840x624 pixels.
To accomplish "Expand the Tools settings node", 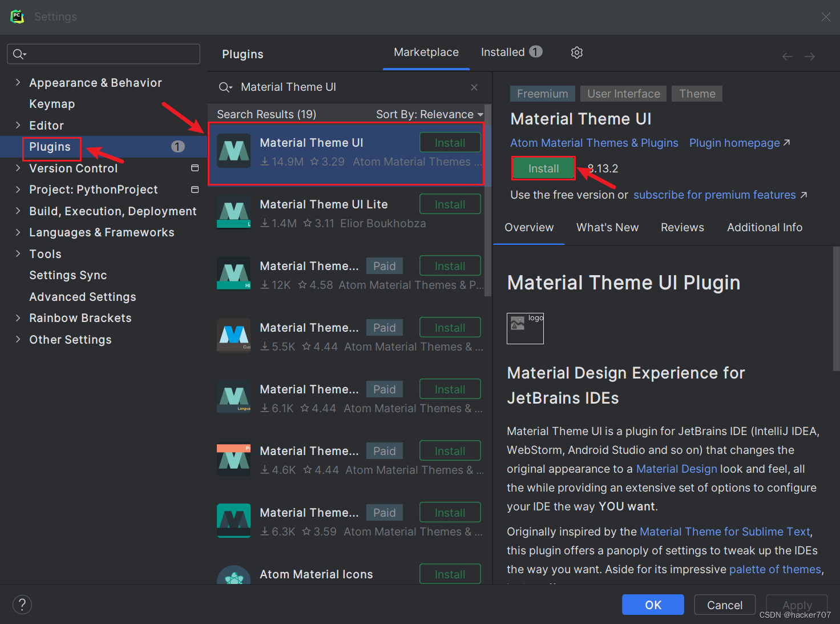I will [18, 254].
